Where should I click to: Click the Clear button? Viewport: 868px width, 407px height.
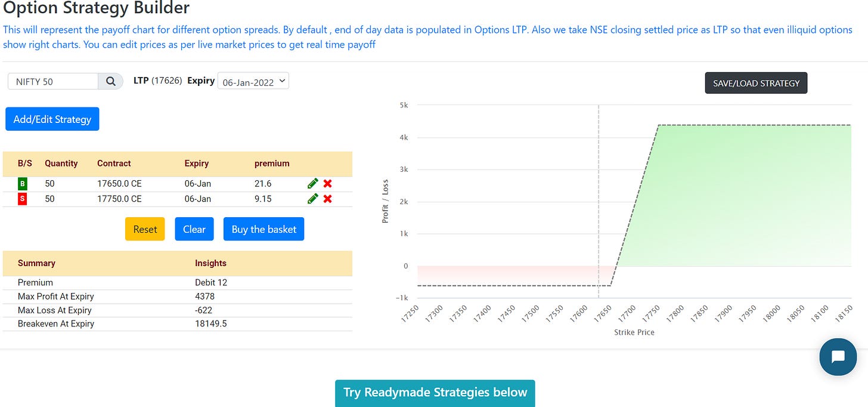coord(194,229)
